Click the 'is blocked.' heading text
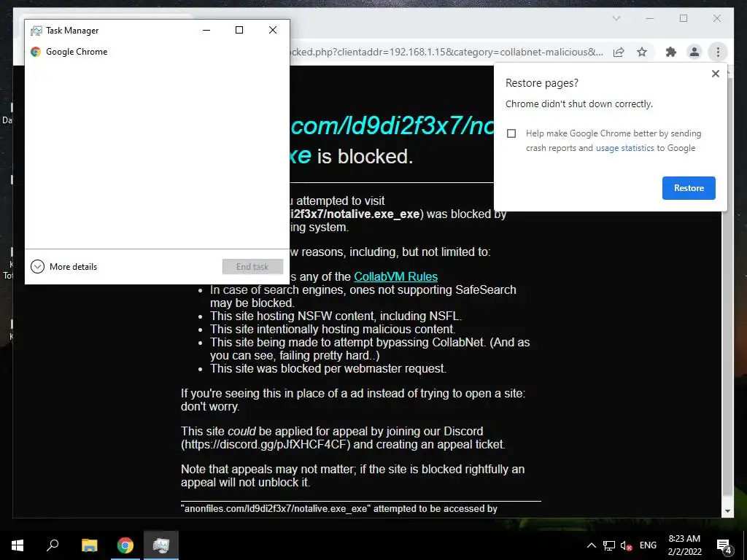 tap(365, 156)
